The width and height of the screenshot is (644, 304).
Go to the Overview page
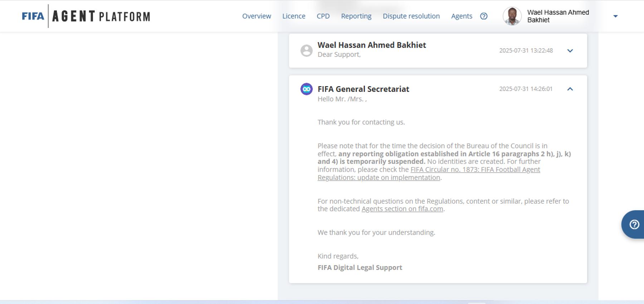[257, 16]
